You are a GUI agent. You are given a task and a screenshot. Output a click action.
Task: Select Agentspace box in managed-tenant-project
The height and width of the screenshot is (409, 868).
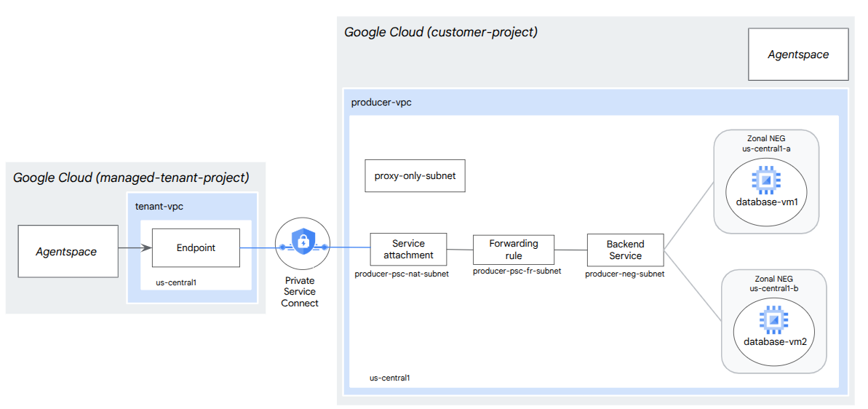coord(67,252)
